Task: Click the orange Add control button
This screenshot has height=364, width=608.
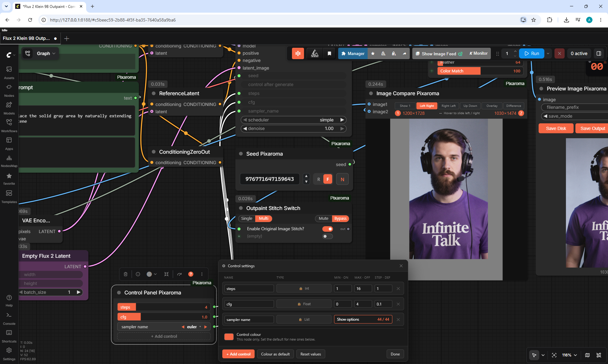Action: [x=238, y=354]
